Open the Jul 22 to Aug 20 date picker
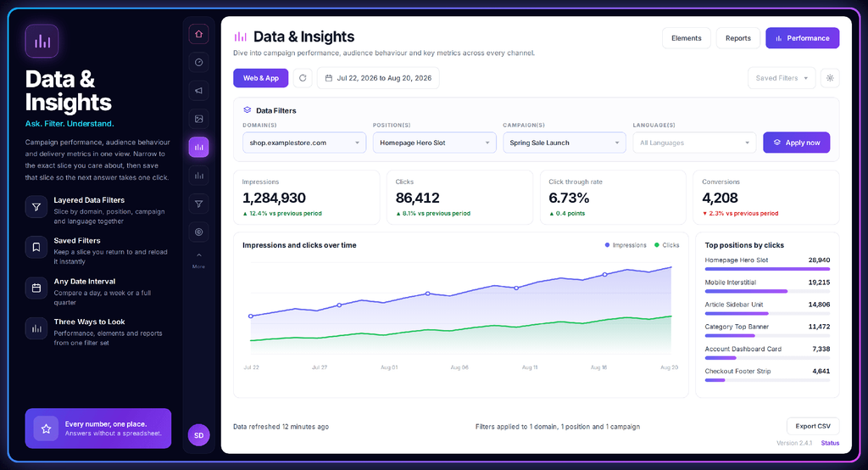The image size is (868, 470). tap(378, 78)
